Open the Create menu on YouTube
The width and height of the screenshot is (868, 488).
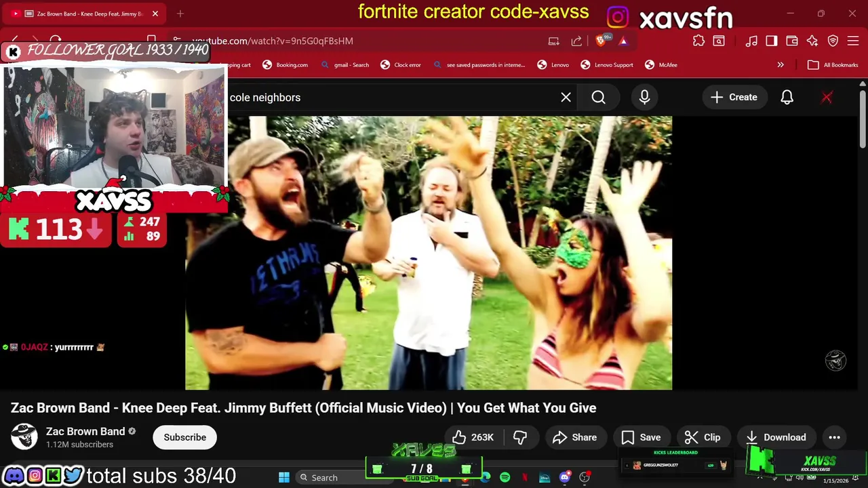[734, 98]
